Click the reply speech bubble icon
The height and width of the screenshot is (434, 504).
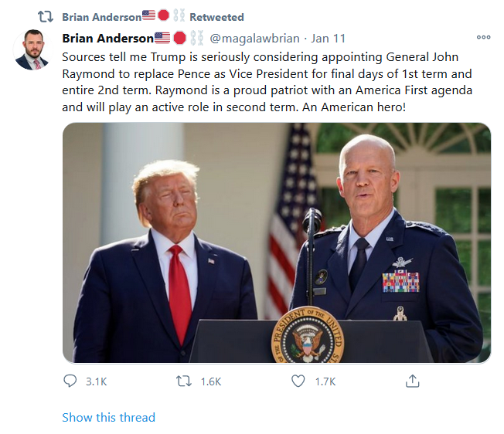pyautogui.click(x=70, y=381)
